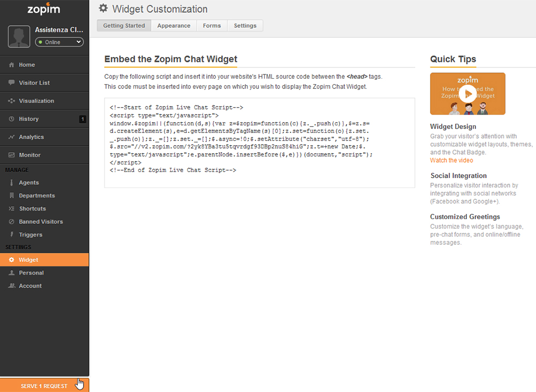Click the Visualization dots icon
The height and width of the screenshot is (392, 536).
tap(12, 101)
